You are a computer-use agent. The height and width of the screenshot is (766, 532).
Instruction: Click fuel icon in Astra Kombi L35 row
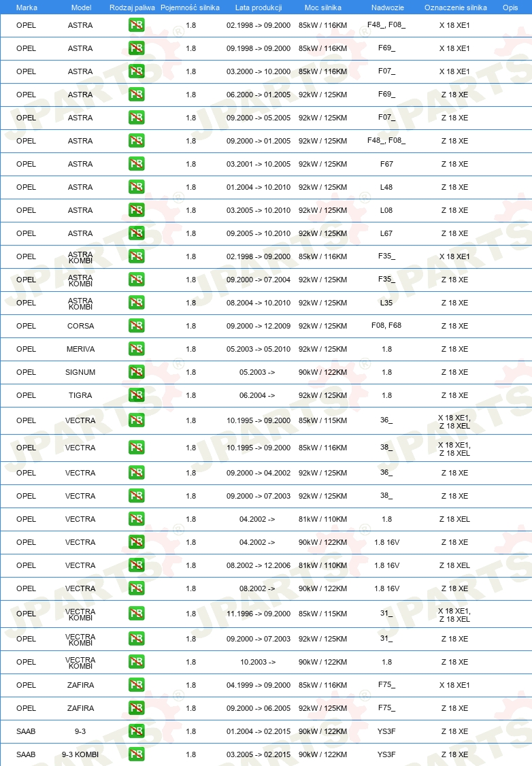[x=136, y=303]
